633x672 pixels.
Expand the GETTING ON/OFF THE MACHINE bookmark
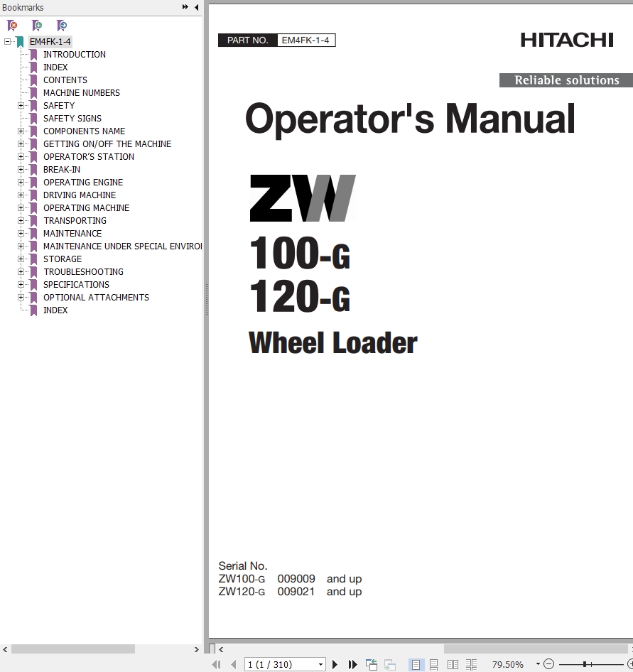[21, 144]
